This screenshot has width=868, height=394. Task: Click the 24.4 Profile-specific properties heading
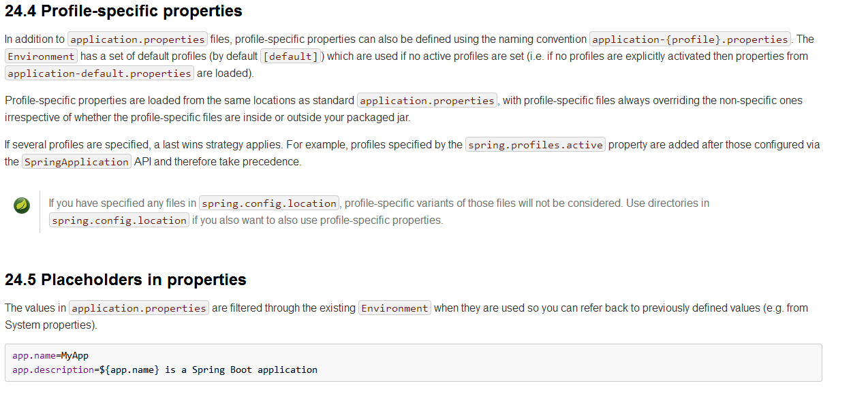[x=123, y=11]
